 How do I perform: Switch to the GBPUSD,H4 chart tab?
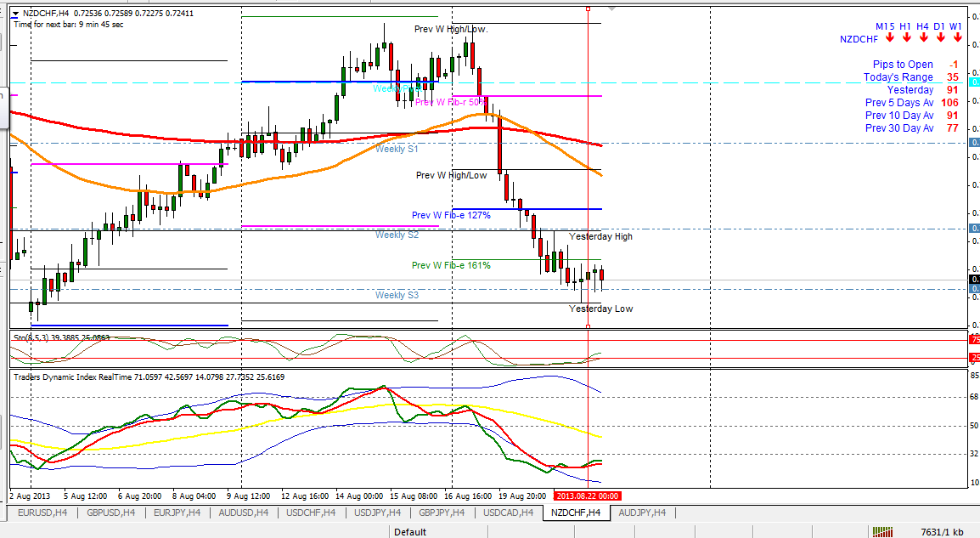coord(111,513)
